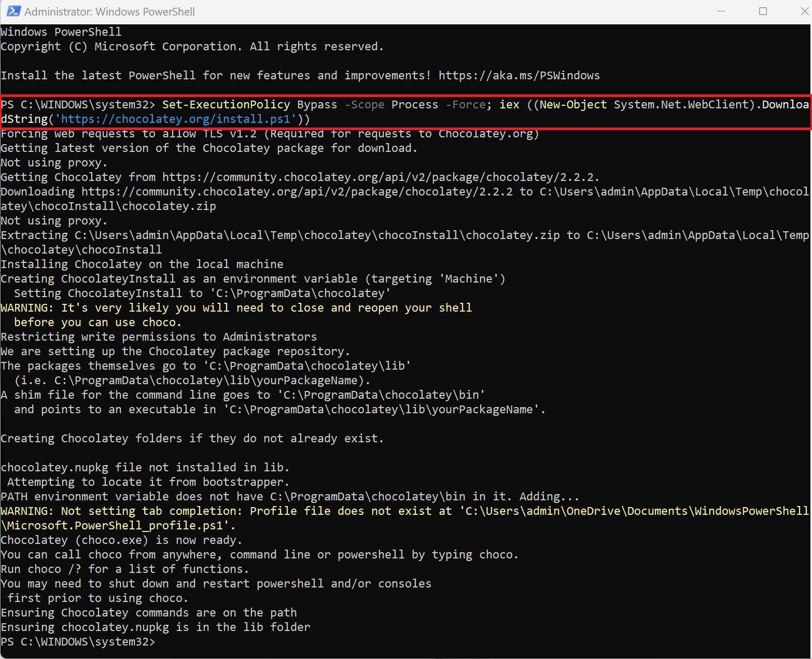Viewport: 812px width, 659px height.
Task: Click yellow 'WARNING: Not setting tab completion' line
Action: pyautogui.click(x=405, y=511)
